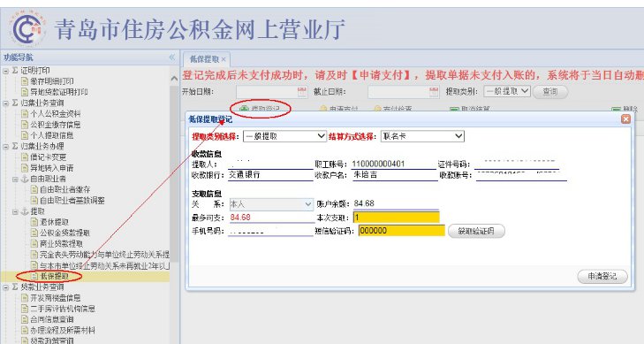The image size is (644, 344).
Task: Click the anchor icon of 自由职业者
Action: tap(25, 179)
